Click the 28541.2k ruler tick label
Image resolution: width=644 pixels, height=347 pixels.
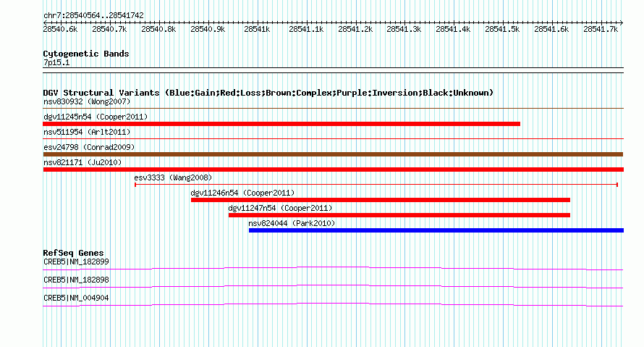(355, 29)
